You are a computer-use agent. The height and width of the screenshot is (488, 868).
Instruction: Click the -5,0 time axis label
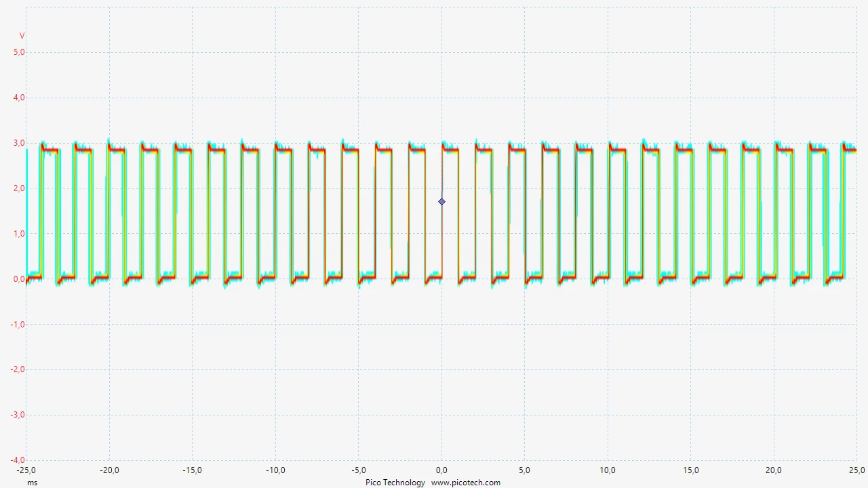coord(359,470)
